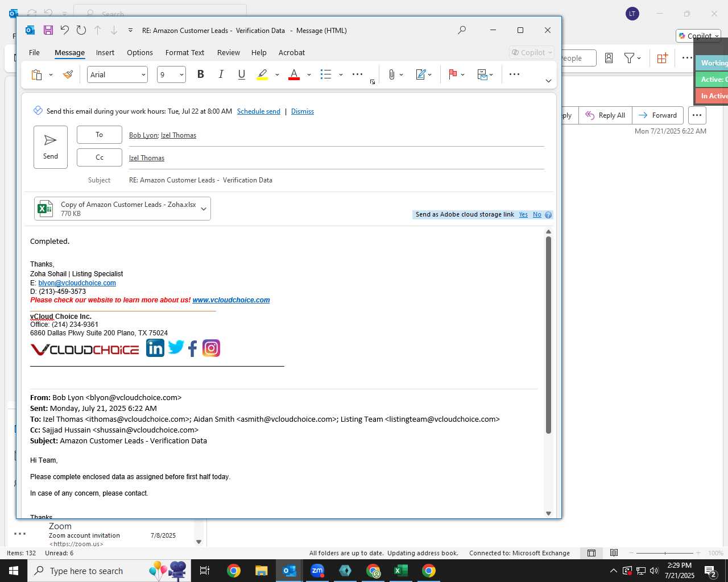This screenshot has width=728, height=582.
Task: Open the search magnifier in the message title bar
Action: pos(462,30)
